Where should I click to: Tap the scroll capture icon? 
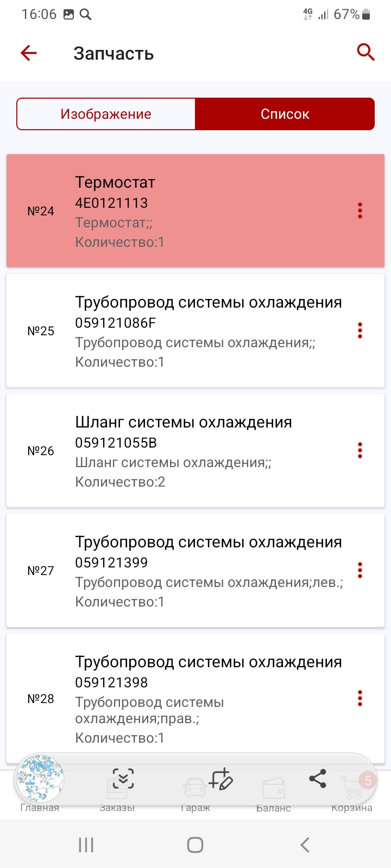click(x=123, y=779)
